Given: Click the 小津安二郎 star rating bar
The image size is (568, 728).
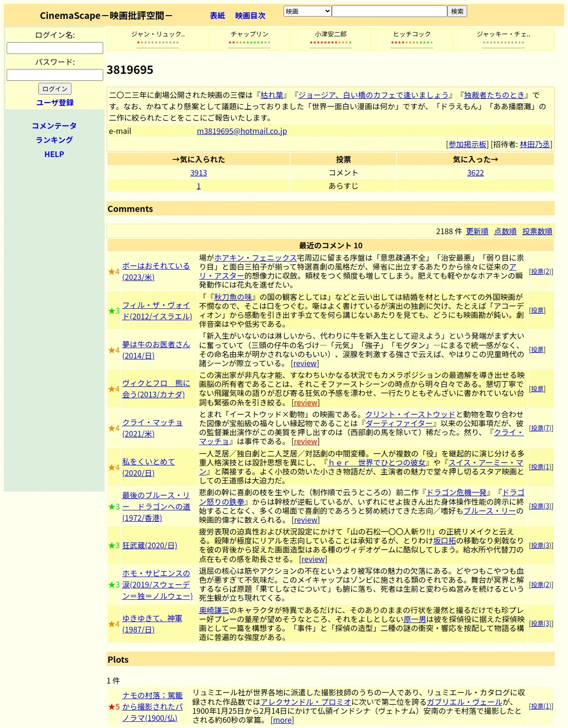Looking at the screenshot, I should click(331, 43).
